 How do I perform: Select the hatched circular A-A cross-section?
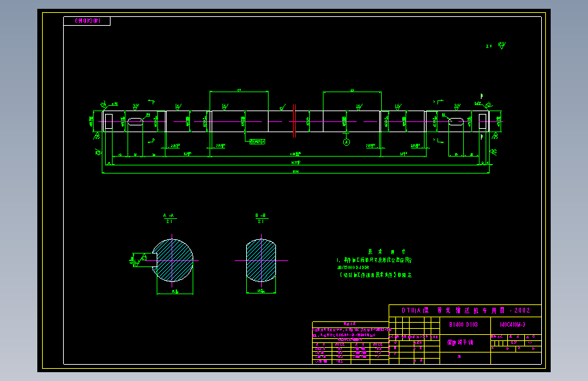pyautogui.click(x=172, y=260)
